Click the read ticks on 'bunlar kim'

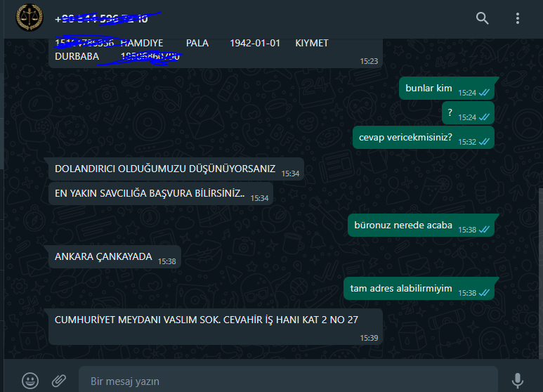484,93
